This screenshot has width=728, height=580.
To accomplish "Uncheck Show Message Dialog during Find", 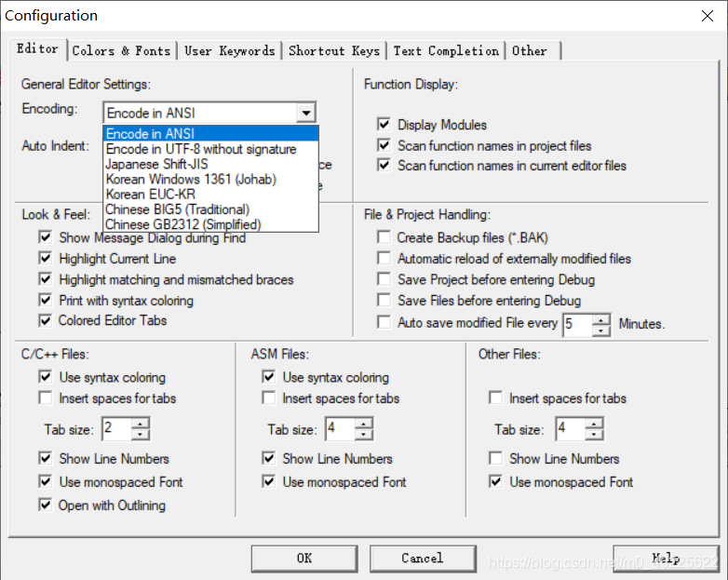I will tap(45, 237).
